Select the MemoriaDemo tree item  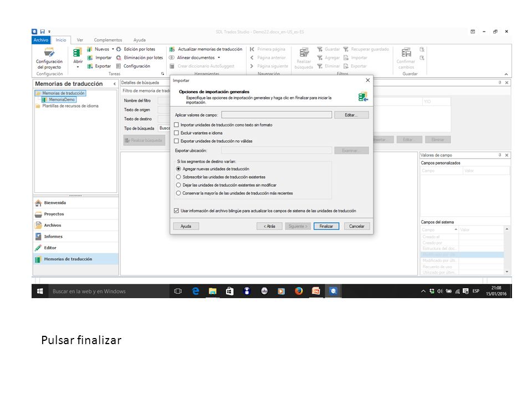pos(59,99)
